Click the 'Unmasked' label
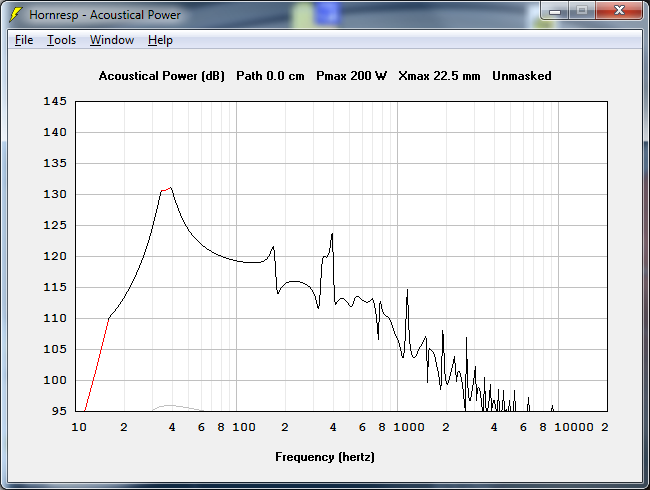 point(522,76)
